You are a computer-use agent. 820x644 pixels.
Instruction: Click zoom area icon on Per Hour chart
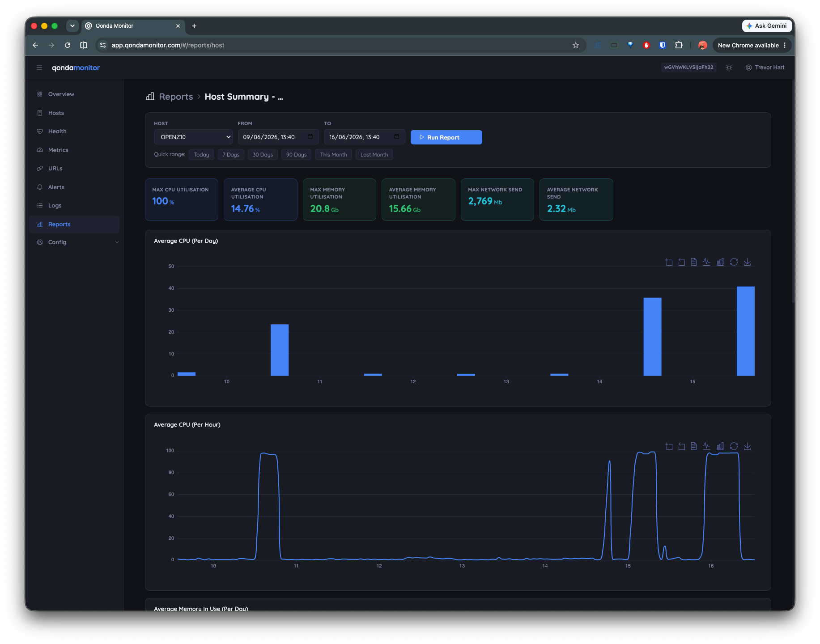click(x=669, y=446)
